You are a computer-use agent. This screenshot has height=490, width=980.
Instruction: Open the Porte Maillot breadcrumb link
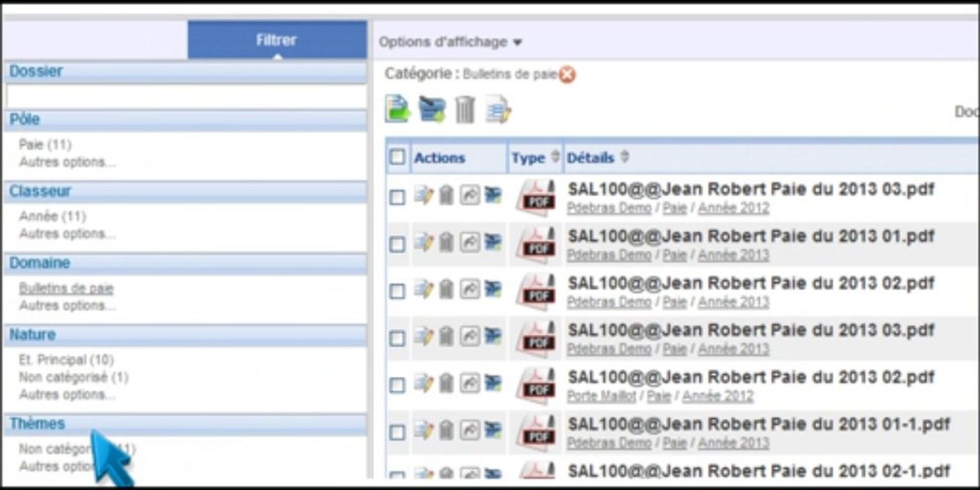(602, 396)
